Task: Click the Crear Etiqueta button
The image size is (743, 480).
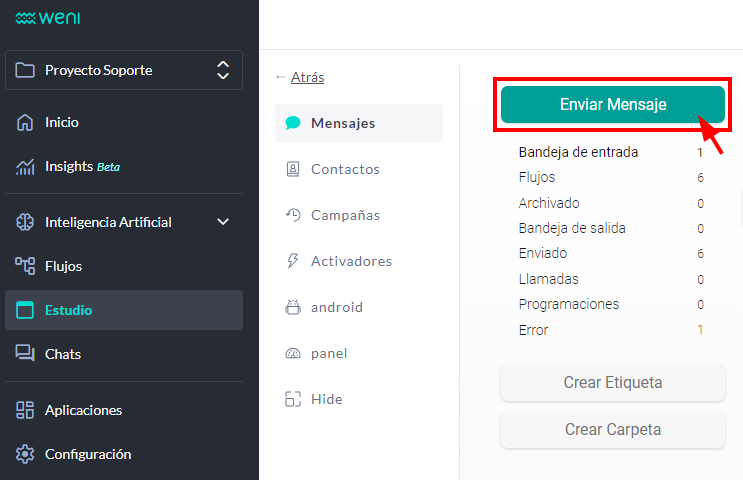Action: coord(612,382)
